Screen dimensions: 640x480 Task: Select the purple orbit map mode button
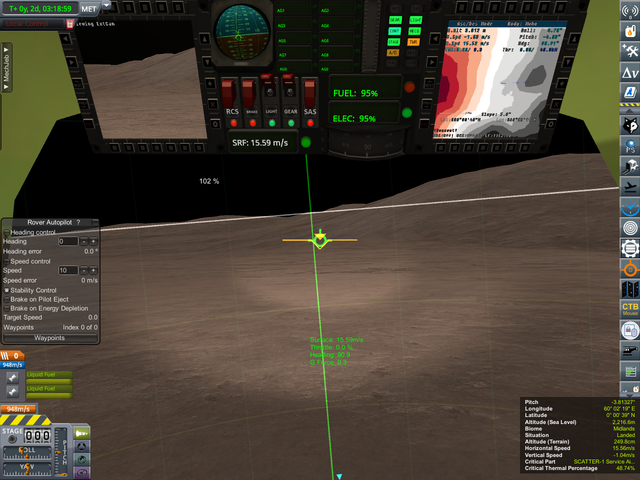pyautogui.click(x=82, y=473)
